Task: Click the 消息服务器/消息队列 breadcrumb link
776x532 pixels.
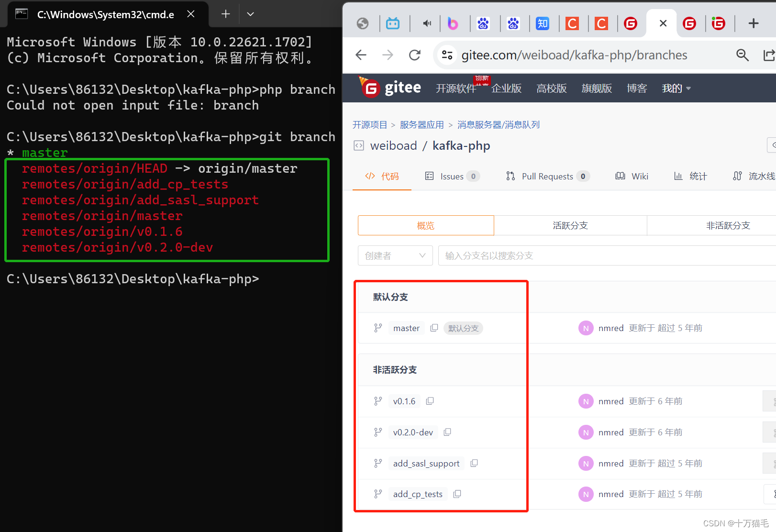Action: click(x=499, y=125)
